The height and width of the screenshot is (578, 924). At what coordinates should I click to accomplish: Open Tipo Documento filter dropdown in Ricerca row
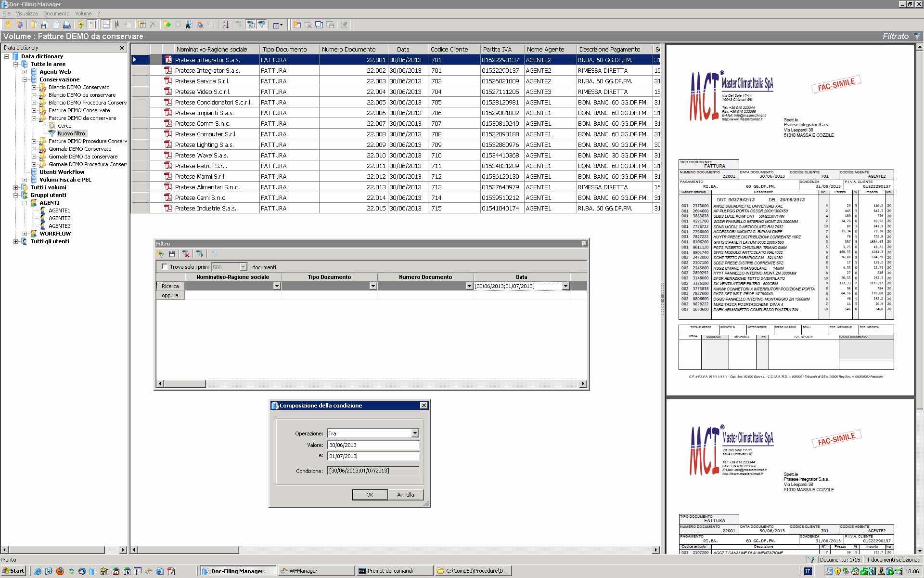[373, 286]
